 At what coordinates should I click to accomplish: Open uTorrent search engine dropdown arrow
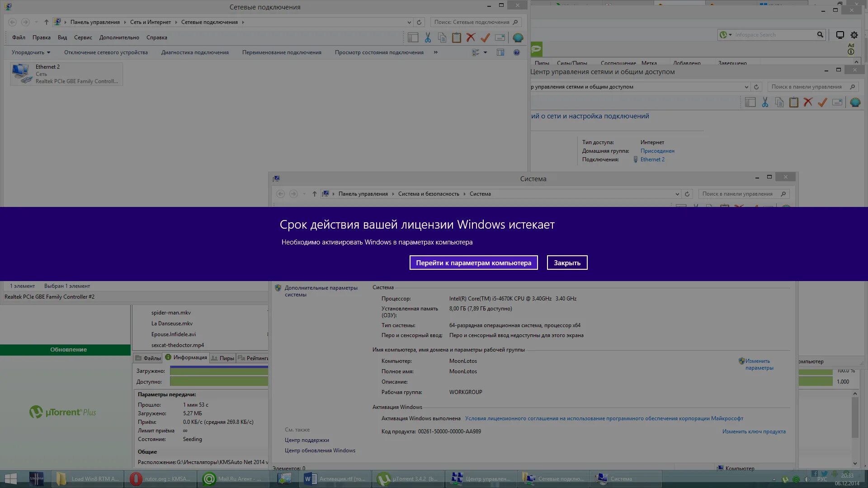click(730, 35)
